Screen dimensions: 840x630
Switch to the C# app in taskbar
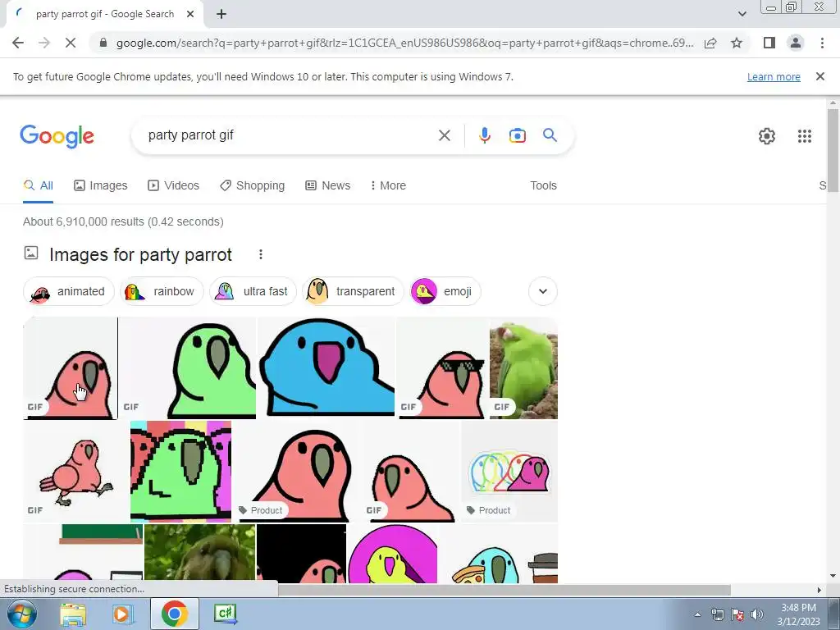click(x=225, y=614)
